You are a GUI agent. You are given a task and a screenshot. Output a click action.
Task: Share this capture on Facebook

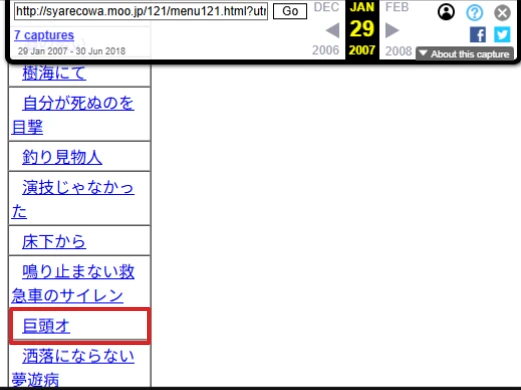pos(477,35)
